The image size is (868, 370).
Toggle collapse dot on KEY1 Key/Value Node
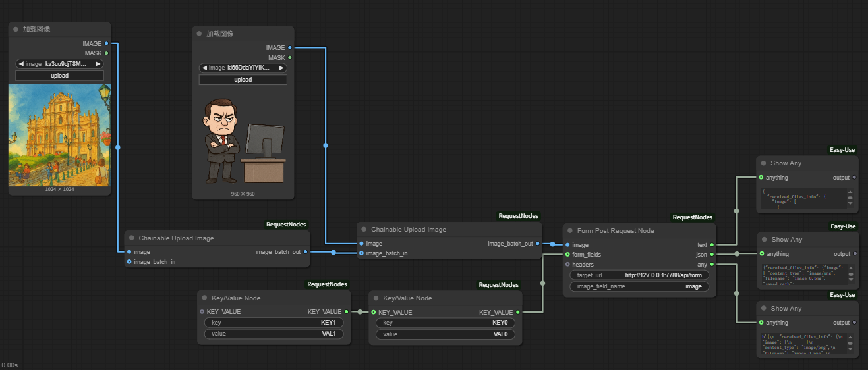pyautogui.click(x=205, y=298)
